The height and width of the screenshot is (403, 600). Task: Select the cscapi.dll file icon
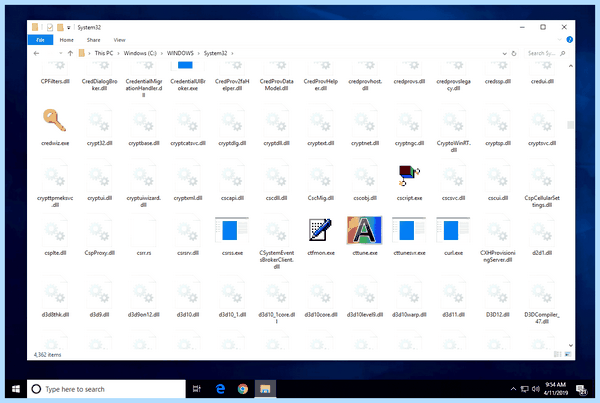[232, 176]
